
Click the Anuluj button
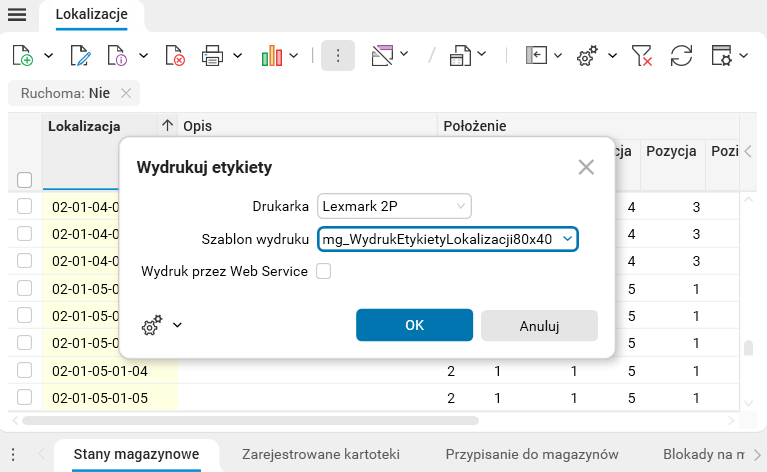click(539, 326)
